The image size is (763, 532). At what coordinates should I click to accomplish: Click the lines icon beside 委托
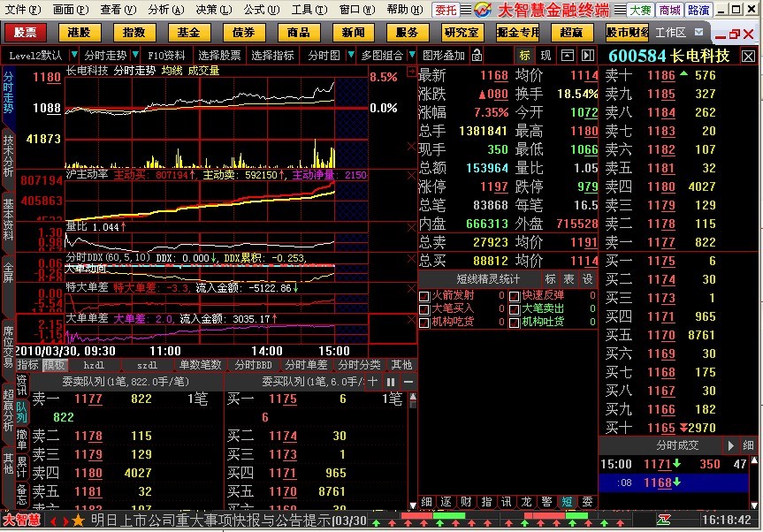[x=466, y=10]
